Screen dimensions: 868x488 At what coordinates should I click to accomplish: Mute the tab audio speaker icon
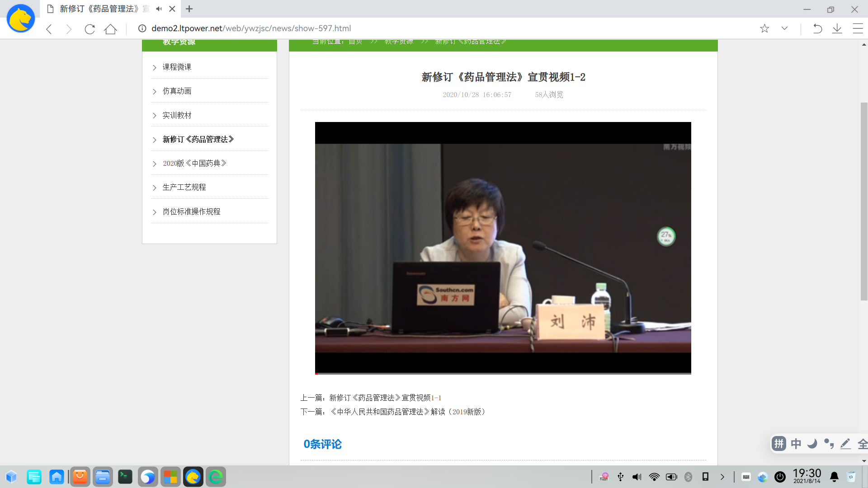point(159,9)
